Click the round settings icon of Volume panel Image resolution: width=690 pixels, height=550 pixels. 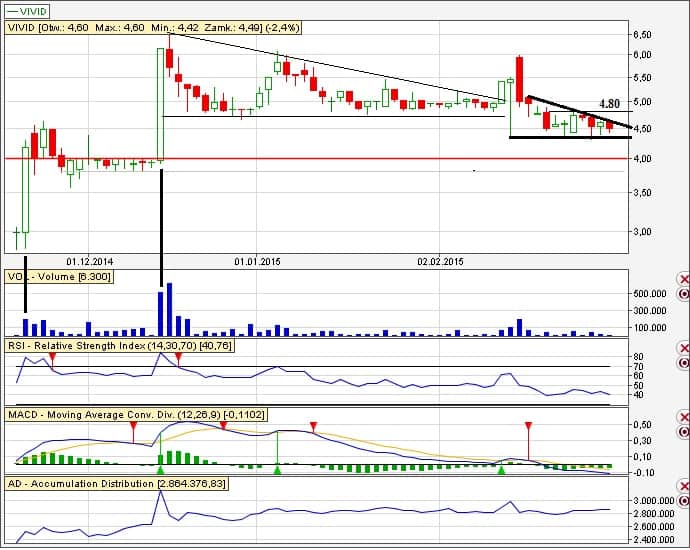point(684,295)
